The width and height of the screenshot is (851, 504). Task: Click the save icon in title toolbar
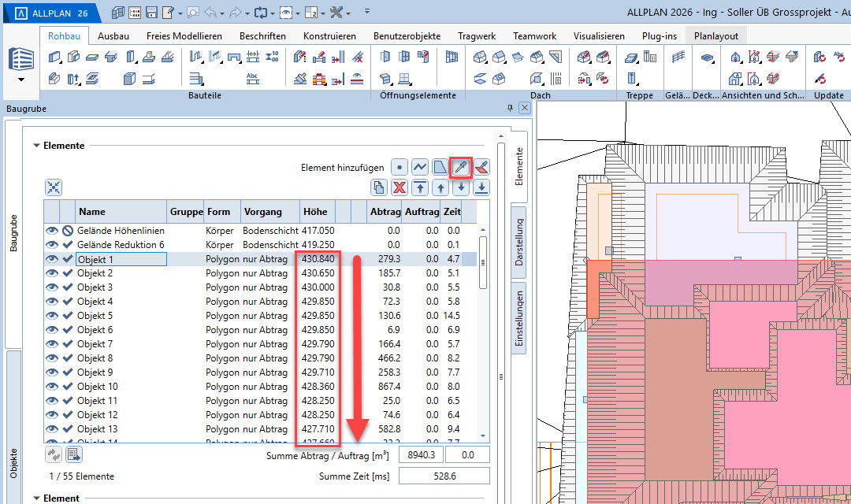pyautogui.click(x=152, y=13)
